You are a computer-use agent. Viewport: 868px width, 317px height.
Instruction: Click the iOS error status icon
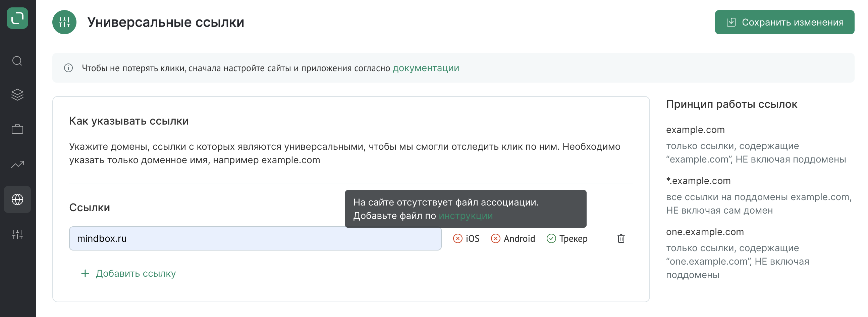(457, 239)
